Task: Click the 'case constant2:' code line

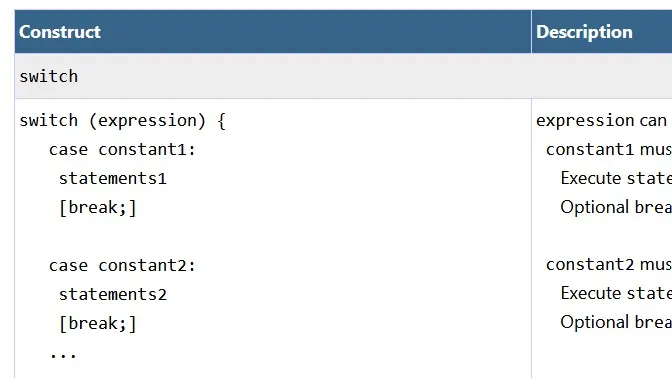Action: pos(122,265)
